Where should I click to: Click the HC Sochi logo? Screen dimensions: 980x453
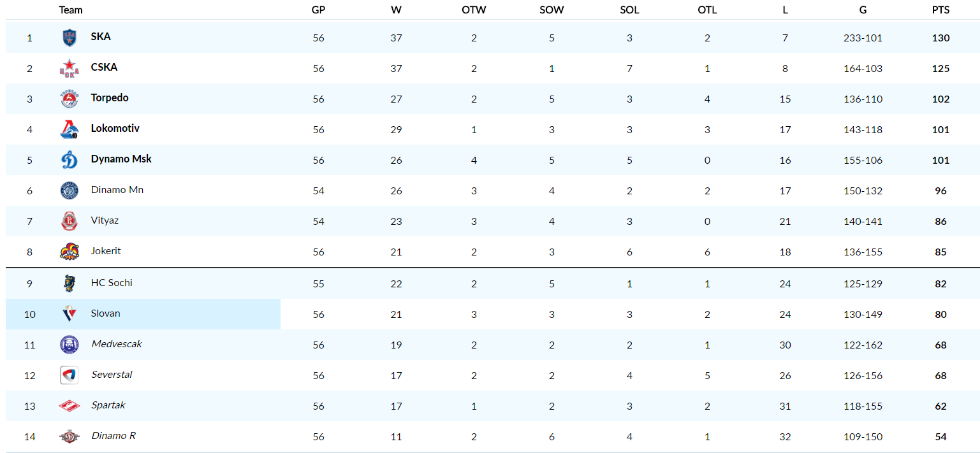69,284
